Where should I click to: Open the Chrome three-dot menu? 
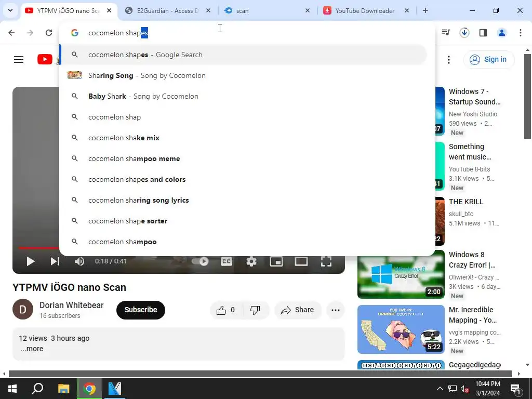pyautogui.click(x=521, y=33)
